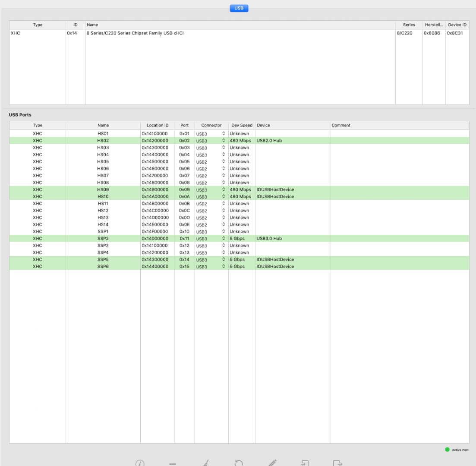Click IOUSBHostDevice in the SSP5 row
This screenshot has width=476, height=466.
[275, 259]
